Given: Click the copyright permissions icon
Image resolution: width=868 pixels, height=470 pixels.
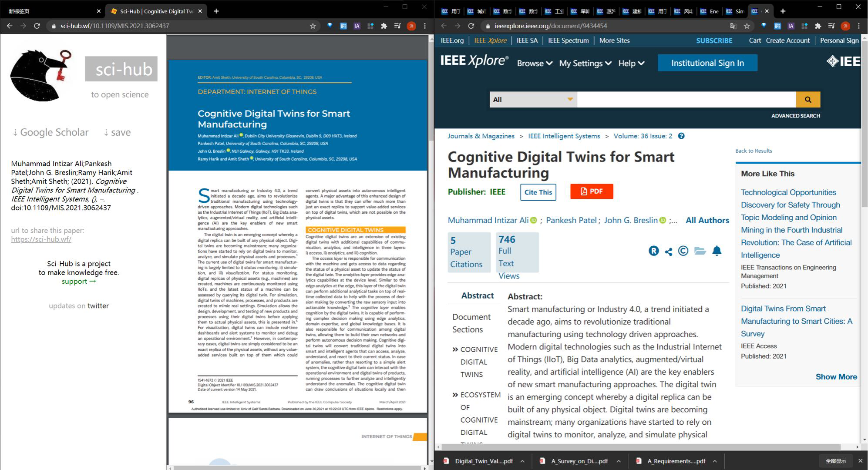Looking at the screenshot, I should pyautogui.click(x=683, y=251).
